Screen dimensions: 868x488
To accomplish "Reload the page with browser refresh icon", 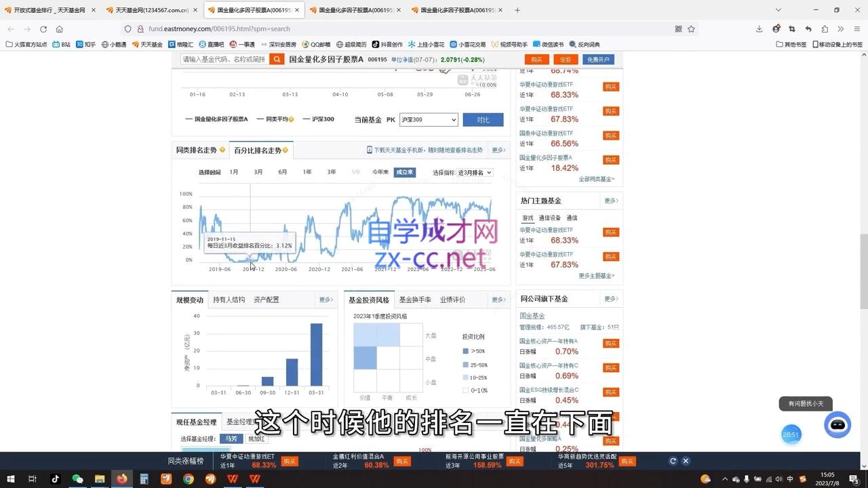I will (x=43, y=29).
